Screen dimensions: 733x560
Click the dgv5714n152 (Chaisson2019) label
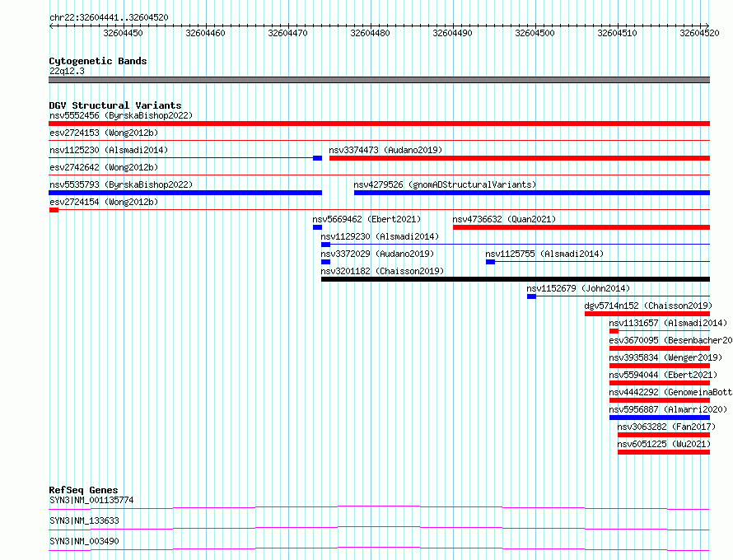click(648, 306)
